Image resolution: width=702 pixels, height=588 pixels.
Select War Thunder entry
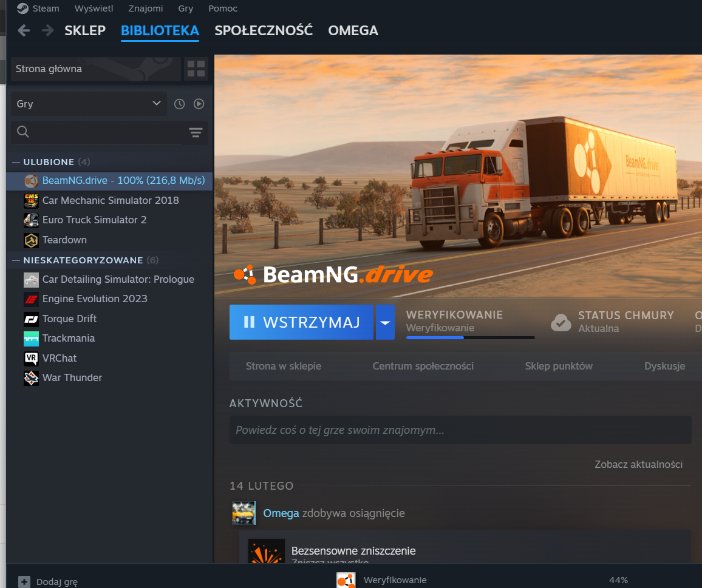[110, 378]
